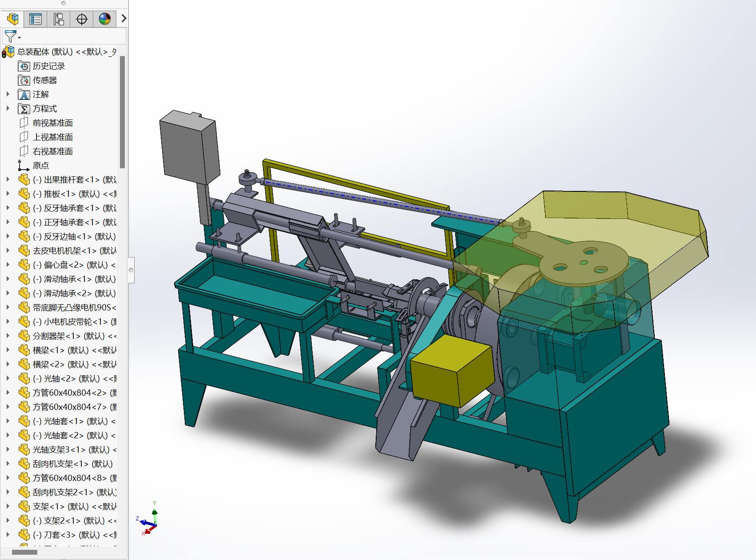
Task: Expand the 方程式 equations node
Action: tap(8, 109)
